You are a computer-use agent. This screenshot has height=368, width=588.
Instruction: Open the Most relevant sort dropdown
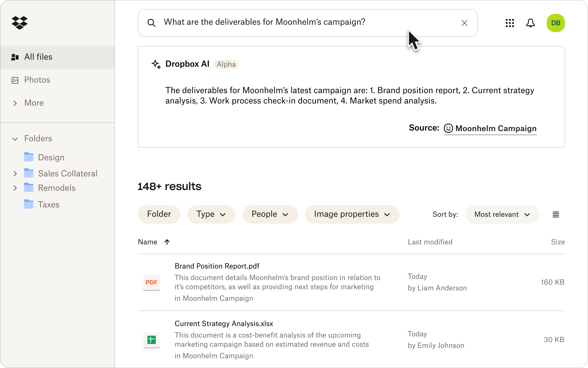(x=502, y=214)
